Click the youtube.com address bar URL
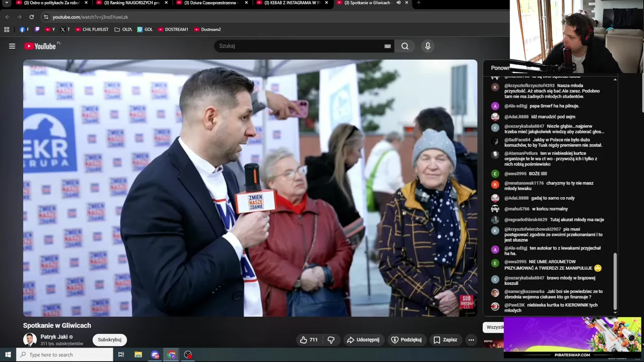This screenshot has width=644, height=362. pyautogui.click(x=90, y=17)
